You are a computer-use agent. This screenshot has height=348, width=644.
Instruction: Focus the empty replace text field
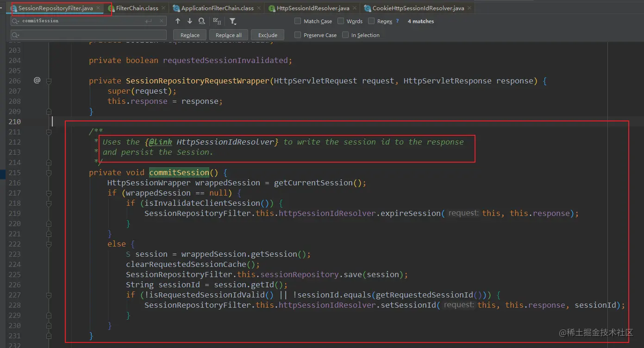coord(88,35)
